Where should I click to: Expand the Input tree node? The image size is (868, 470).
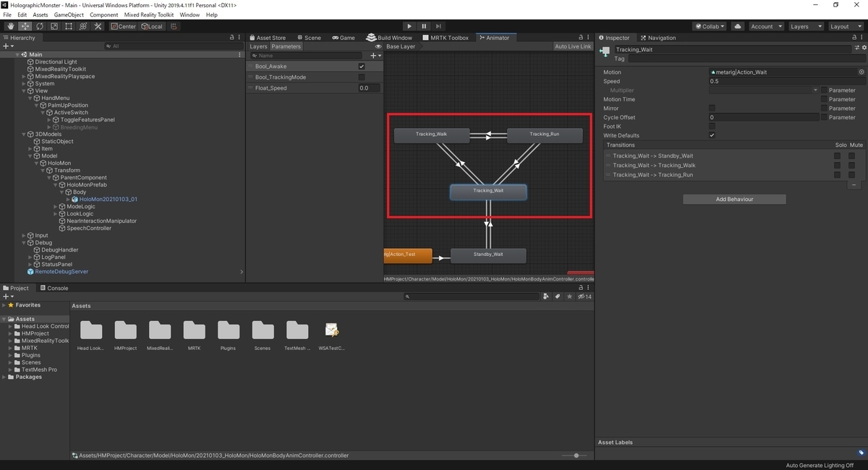[24, 236]
